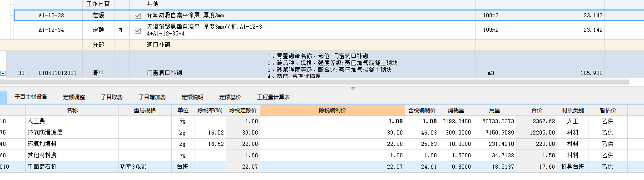Collapse the lower panel using the down-arrow splitter
Screen dimensions: 644x180
tap(353, 88)
